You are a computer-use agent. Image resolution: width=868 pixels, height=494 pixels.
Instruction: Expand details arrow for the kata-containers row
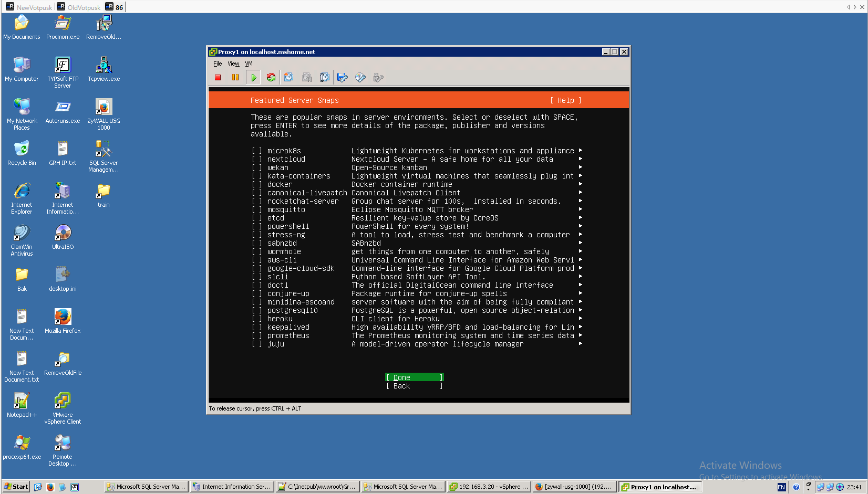coord(581,176)
